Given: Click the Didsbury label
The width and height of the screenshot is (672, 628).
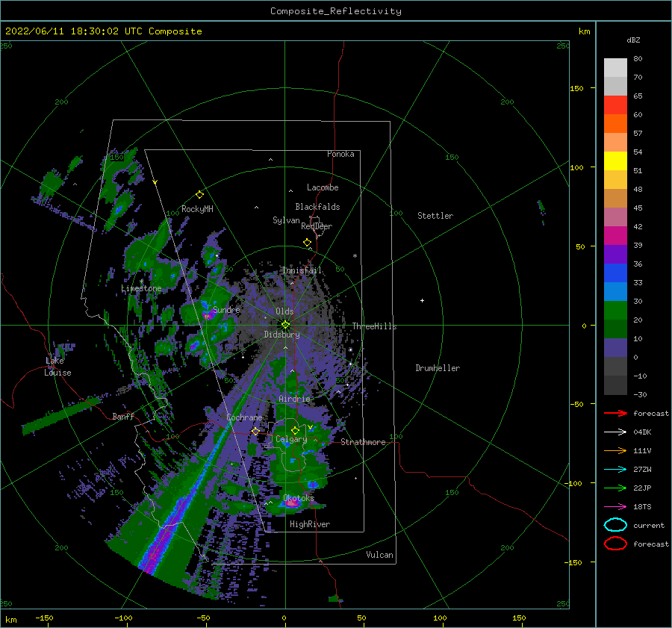Looking at the screenshot, I should pos(281,335).
